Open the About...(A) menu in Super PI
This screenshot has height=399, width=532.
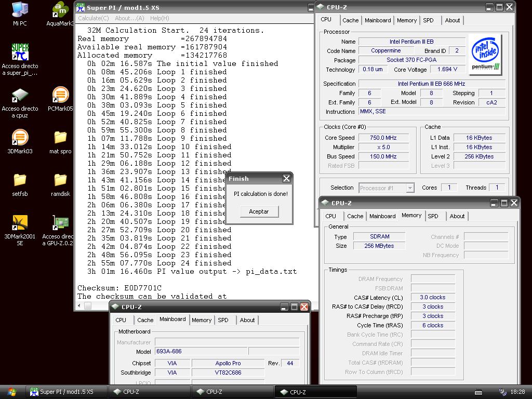tap(129, 18)
